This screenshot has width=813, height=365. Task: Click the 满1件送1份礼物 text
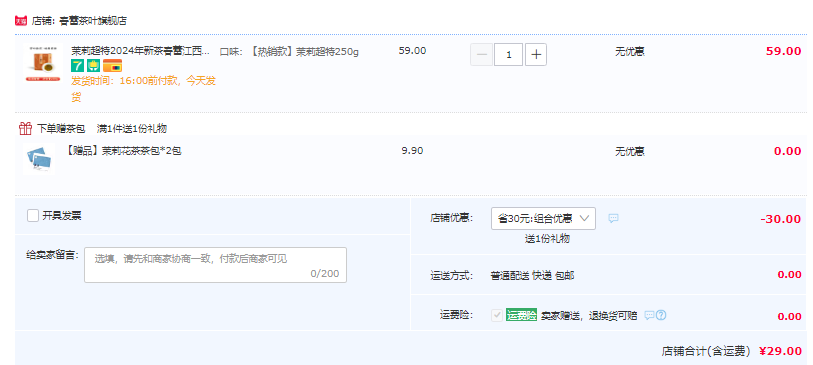[132, 129]
